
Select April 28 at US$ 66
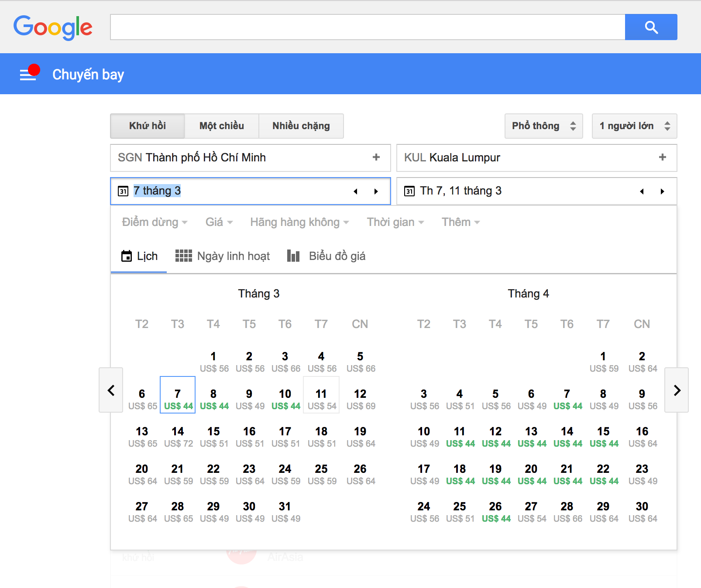pyautogui.click(x=567, y=512)
